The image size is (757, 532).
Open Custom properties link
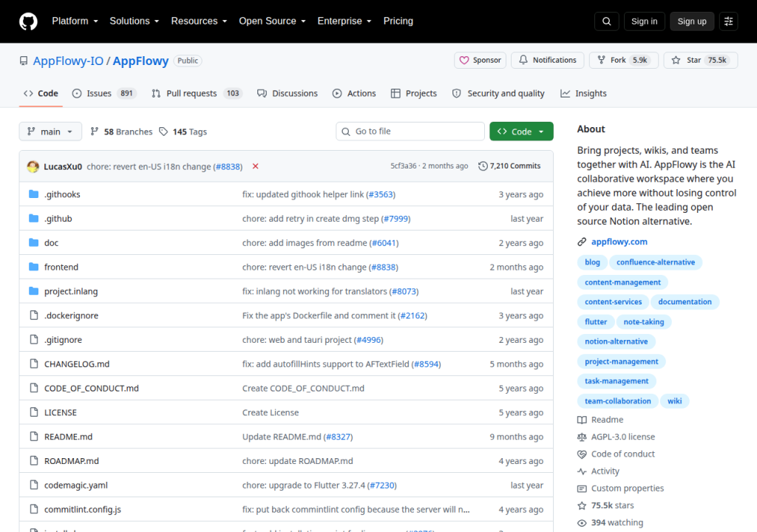coord(620,488)
